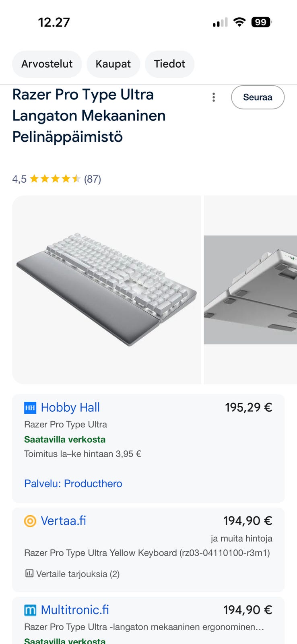Open the Hobby Hall store link
The image size is (297, 644).
(70, 408)
